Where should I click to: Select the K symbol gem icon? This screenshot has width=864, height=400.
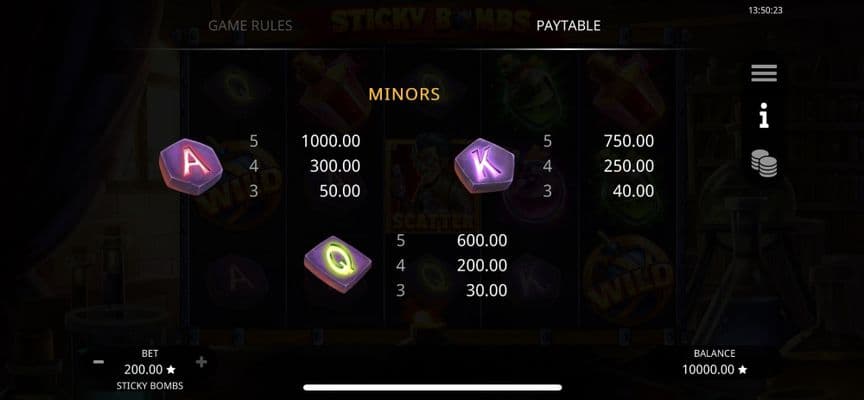point(484,165)
